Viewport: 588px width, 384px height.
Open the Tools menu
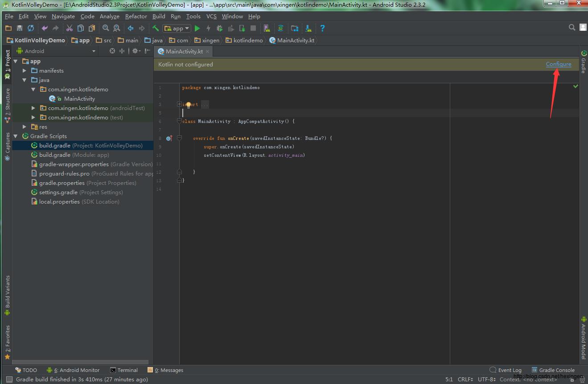click(x=193, y=16)
